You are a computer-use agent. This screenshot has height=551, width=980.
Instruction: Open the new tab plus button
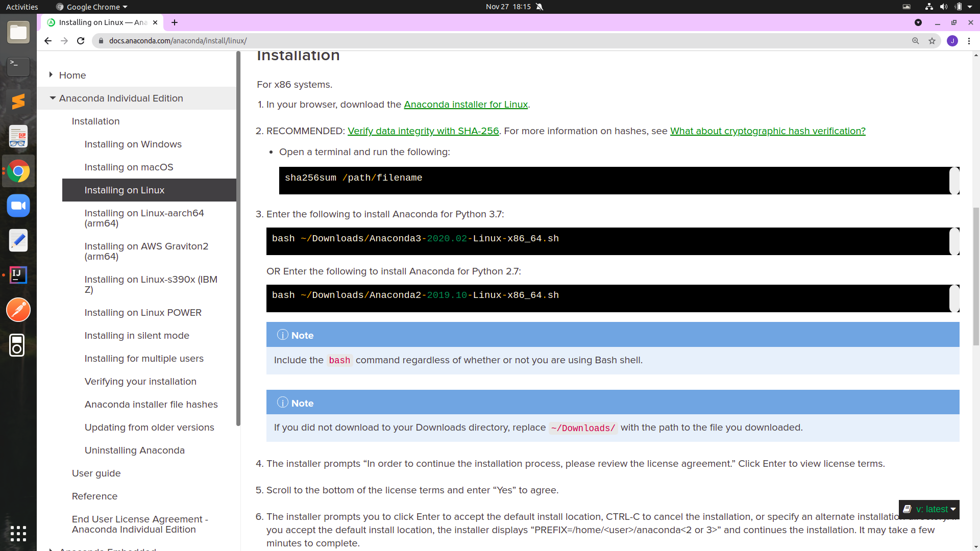click(x=175, y=22)
